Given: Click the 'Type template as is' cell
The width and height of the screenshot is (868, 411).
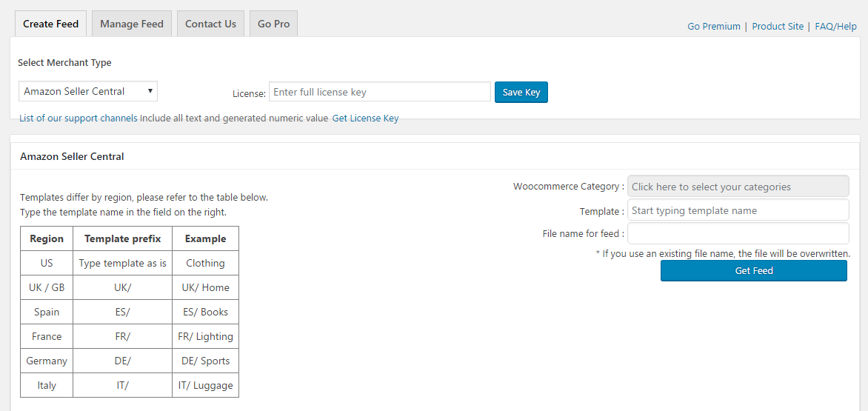Looking at the screenshot, I should click(122, 263).
